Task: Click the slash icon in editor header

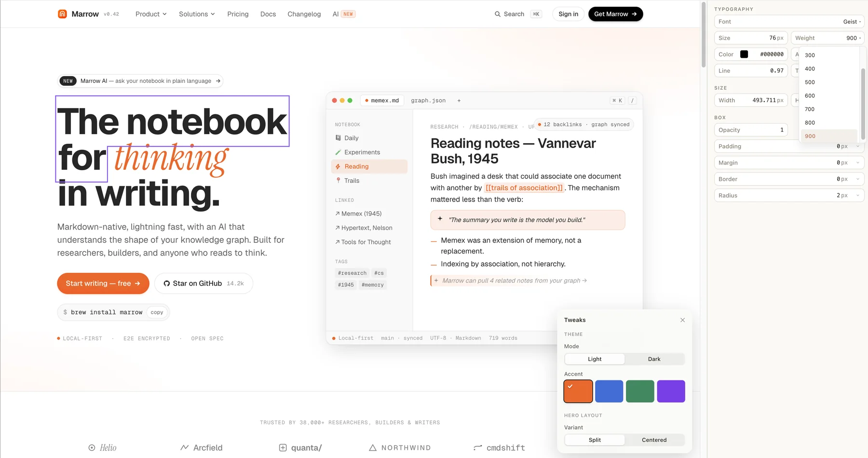Action: [x=632, y=101]
